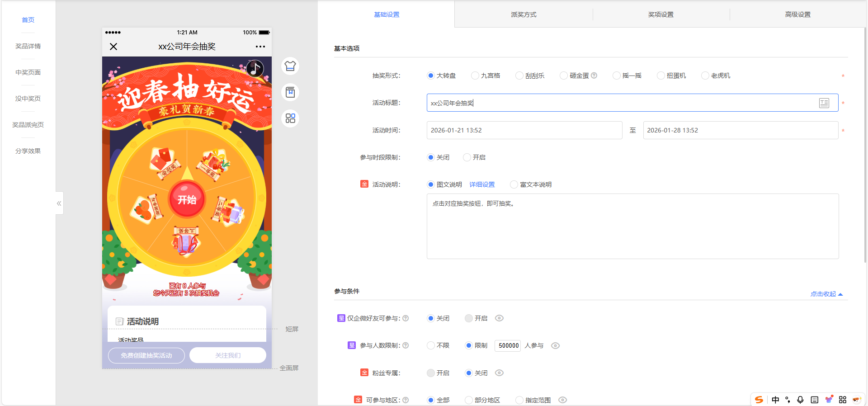Collapse the left sidebar with the « arrow
Viewport: 868px width, 406px height.
pos(59,203)
